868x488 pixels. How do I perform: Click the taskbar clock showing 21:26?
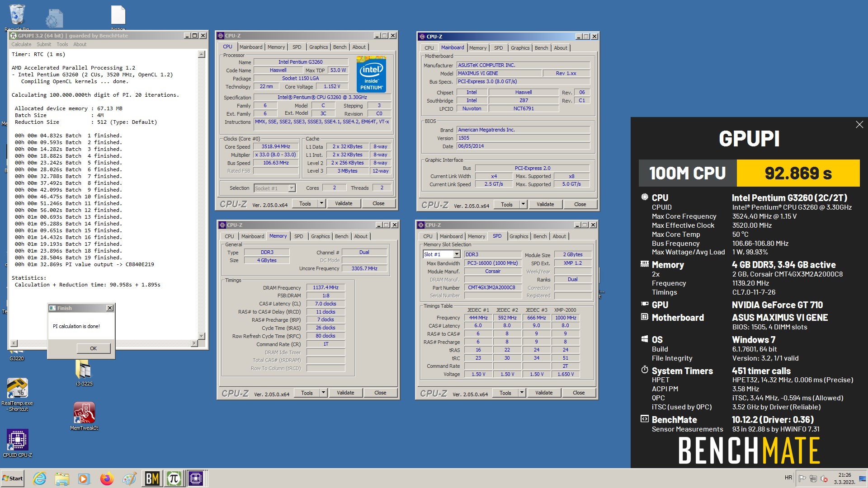(844, 479)
